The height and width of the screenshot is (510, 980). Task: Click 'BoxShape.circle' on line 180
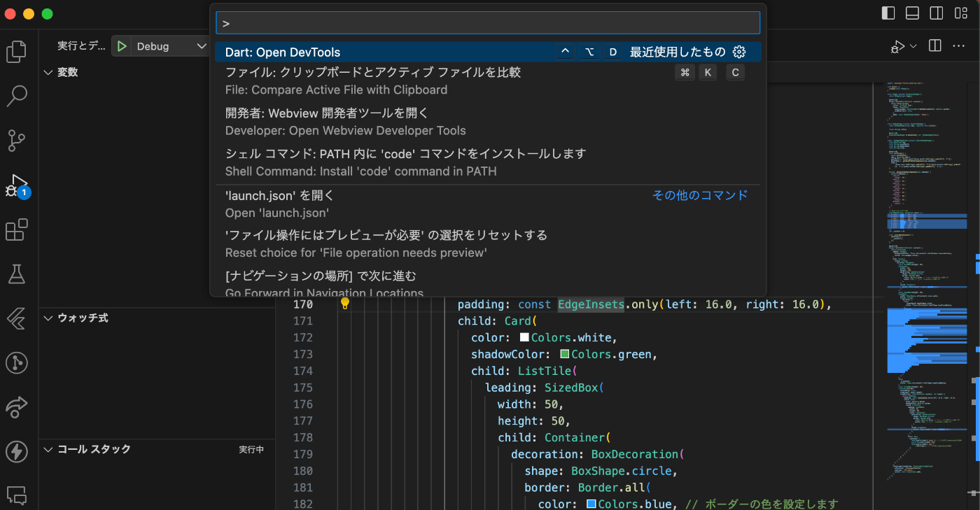click(x=621, y=471)
